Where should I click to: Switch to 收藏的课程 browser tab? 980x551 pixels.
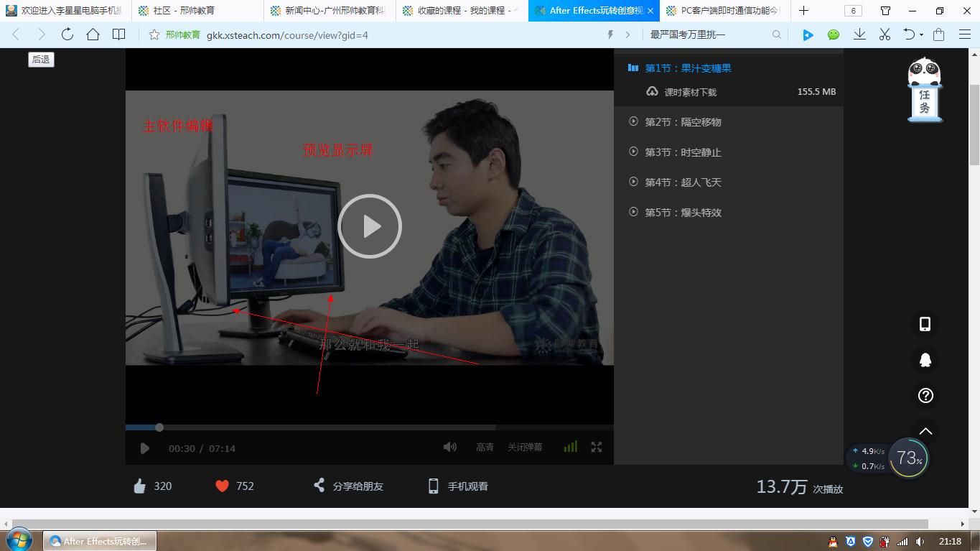[x=459, y=11]
